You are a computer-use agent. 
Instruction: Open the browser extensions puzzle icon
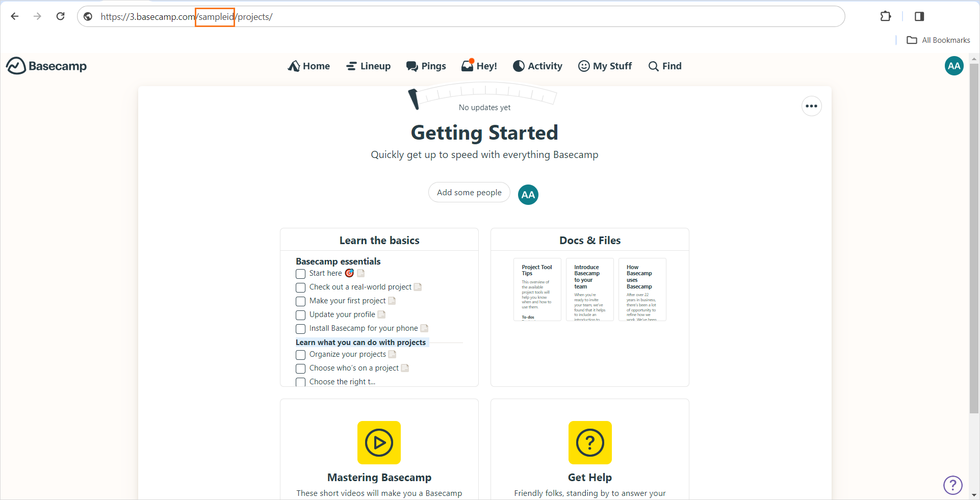[886, 16]
